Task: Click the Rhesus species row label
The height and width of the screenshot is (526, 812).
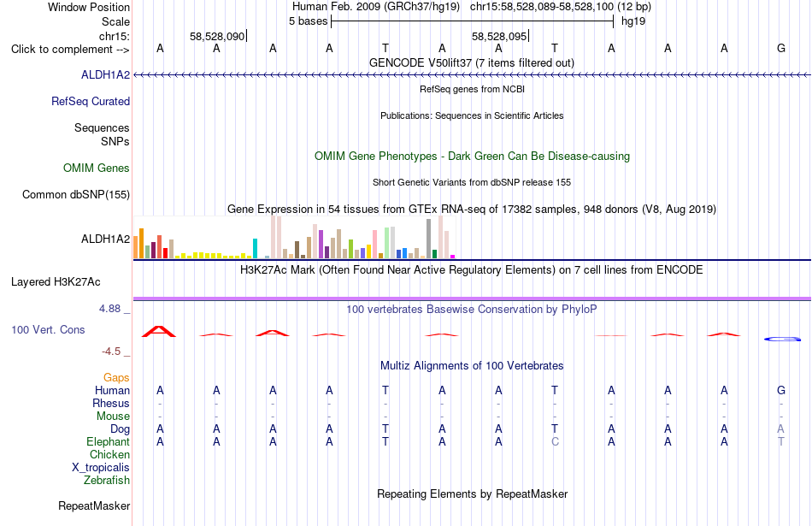Action: click(111, 403)
